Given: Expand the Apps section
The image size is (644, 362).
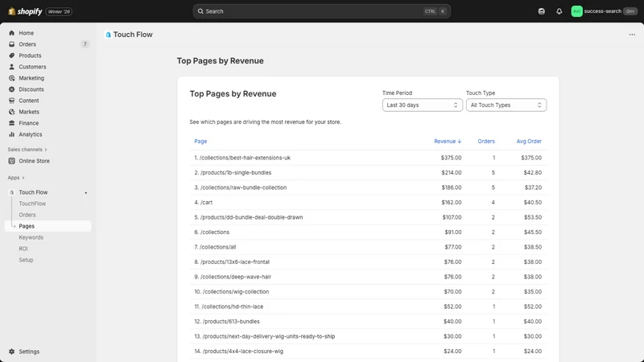Looking at the screenshot, I should 16,178.
